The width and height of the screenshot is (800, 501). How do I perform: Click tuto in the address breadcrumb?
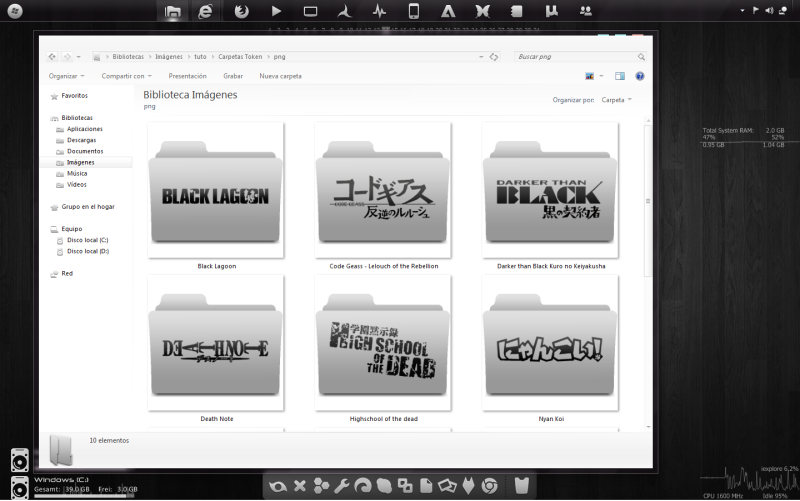click(x=200, y=57)
